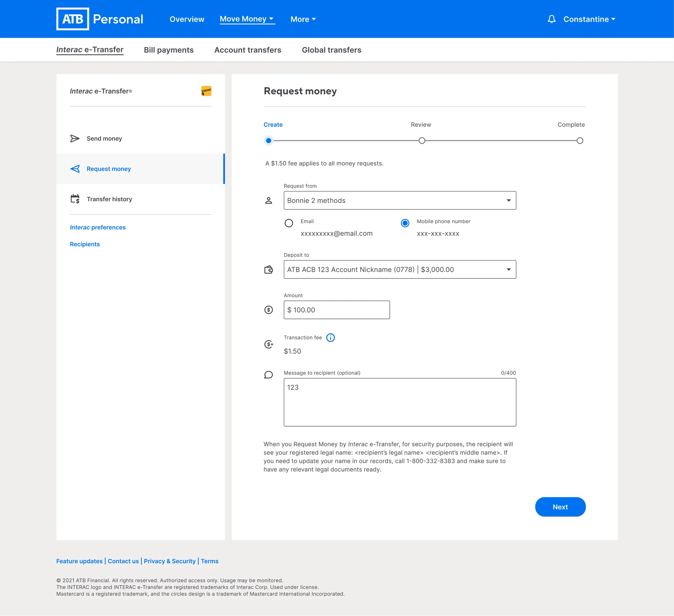Open notifications bell
674x616 pixels.
(x=552, y=19)
